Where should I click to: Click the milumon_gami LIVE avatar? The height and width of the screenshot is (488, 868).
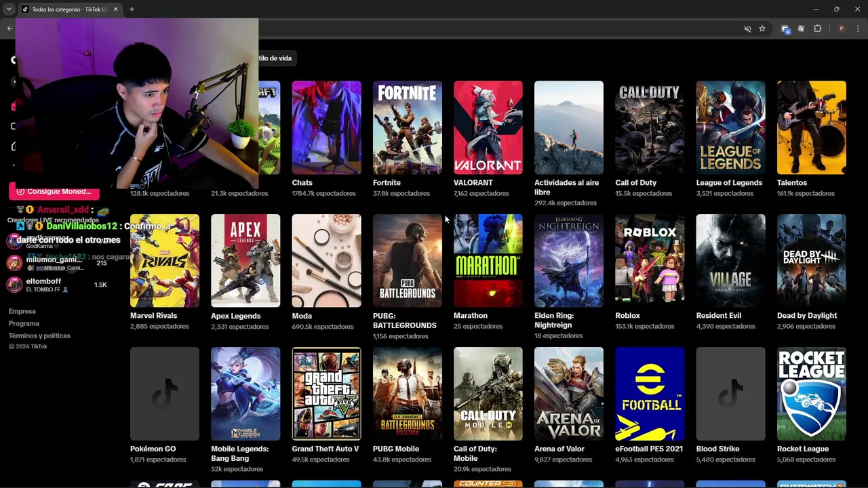coord(14,263)
